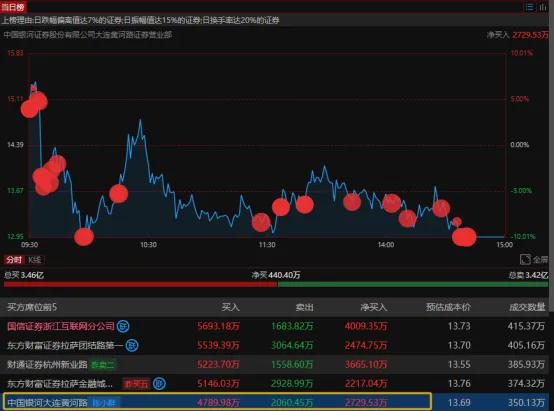Click red trade marker near 14:00 on chart

pyautogui.click(x=391, y=203)
